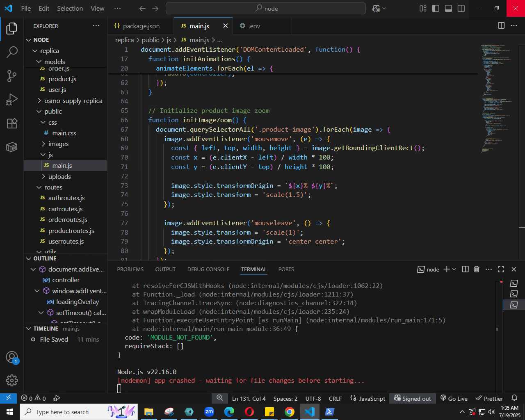The width and height of the screenshot is (525, 420).
Task: Open the cube-shaped view in activity bar
Action: [12, 146]
